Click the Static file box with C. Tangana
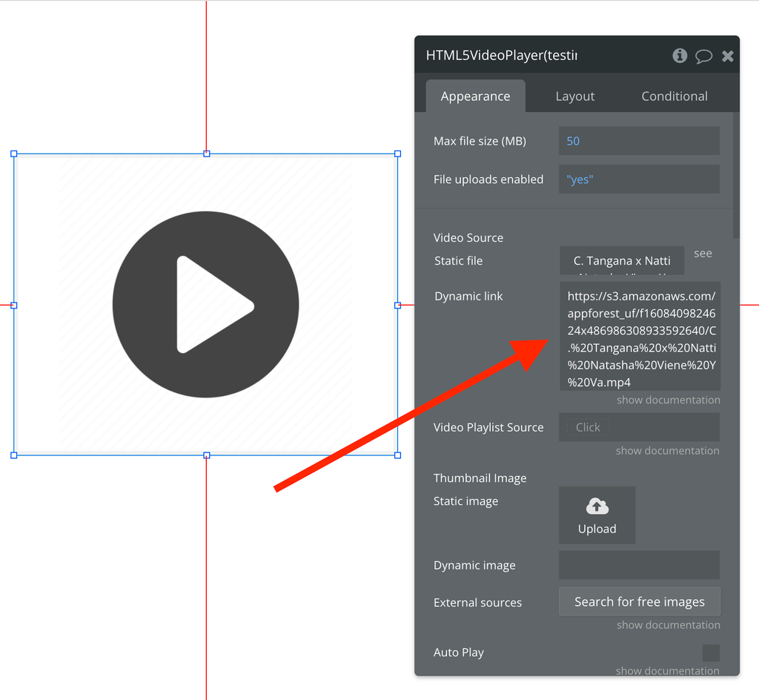Screen dimensions: 759x700 click(x=622, y=261)
